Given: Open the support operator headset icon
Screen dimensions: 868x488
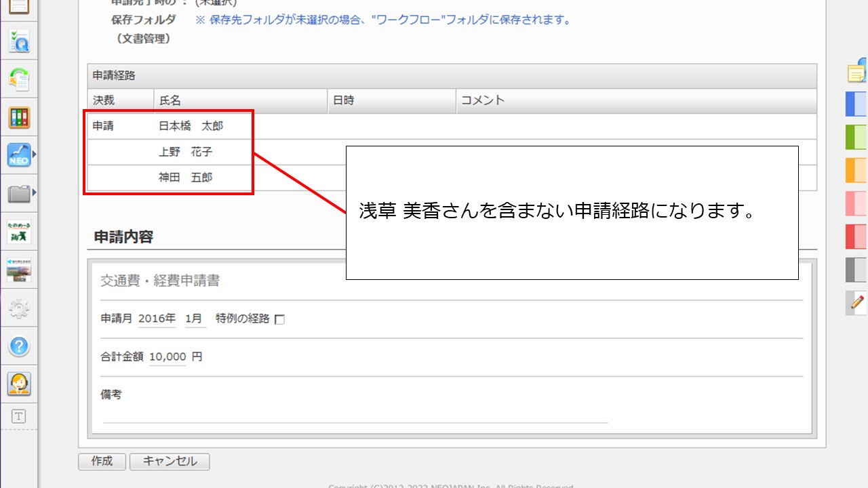Looking at the screenshot, I should click(19, 384).
